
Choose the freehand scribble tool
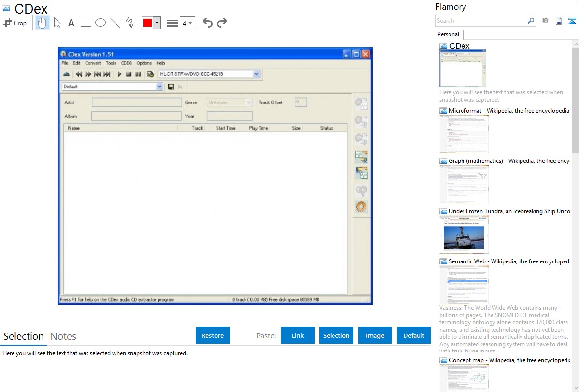coord(130,23)
